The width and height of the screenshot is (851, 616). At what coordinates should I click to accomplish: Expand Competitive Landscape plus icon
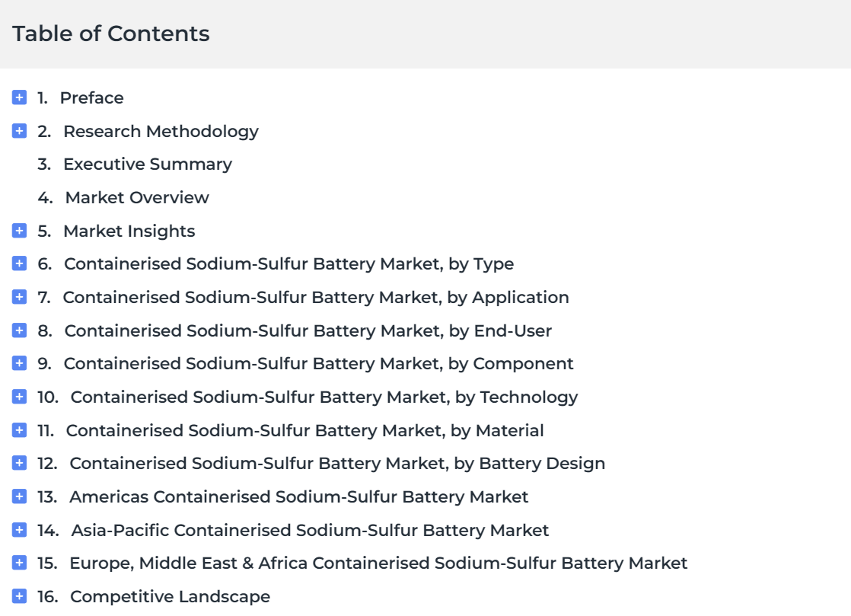(19, 596)
